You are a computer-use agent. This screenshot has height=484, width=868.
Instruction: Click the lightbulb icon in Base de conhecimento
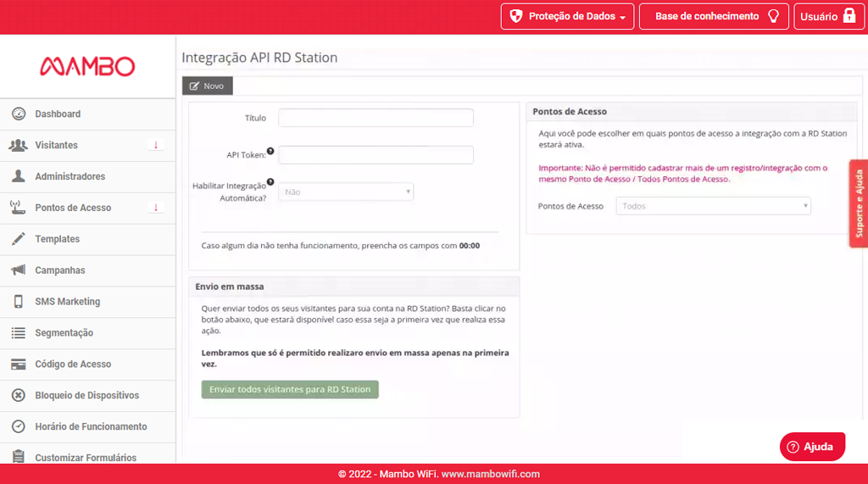click(x=773, y=16)
